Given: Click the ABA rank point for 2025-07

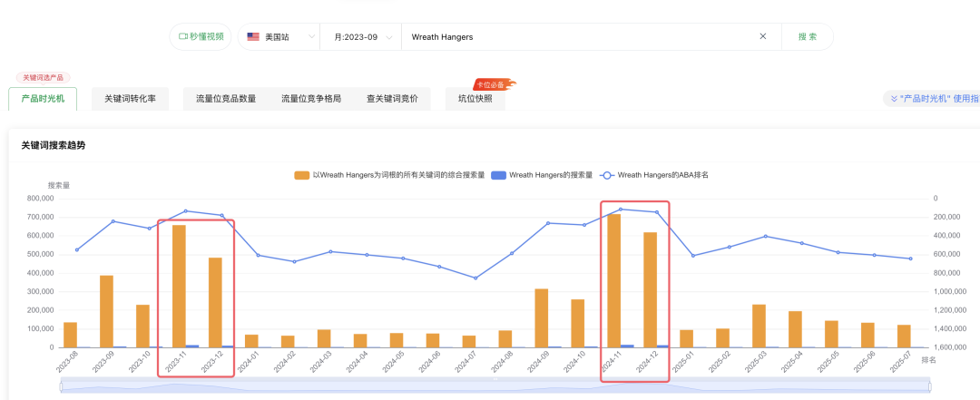Looking at the screenshot, I should click(x=910, y=259).
